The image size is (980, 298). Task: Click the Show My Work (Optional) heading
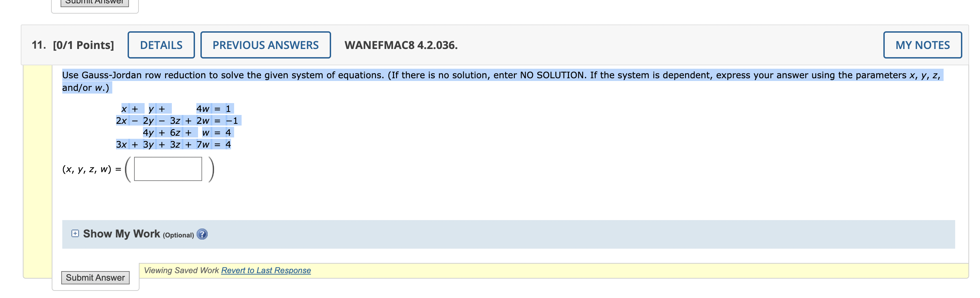(120, 234)
